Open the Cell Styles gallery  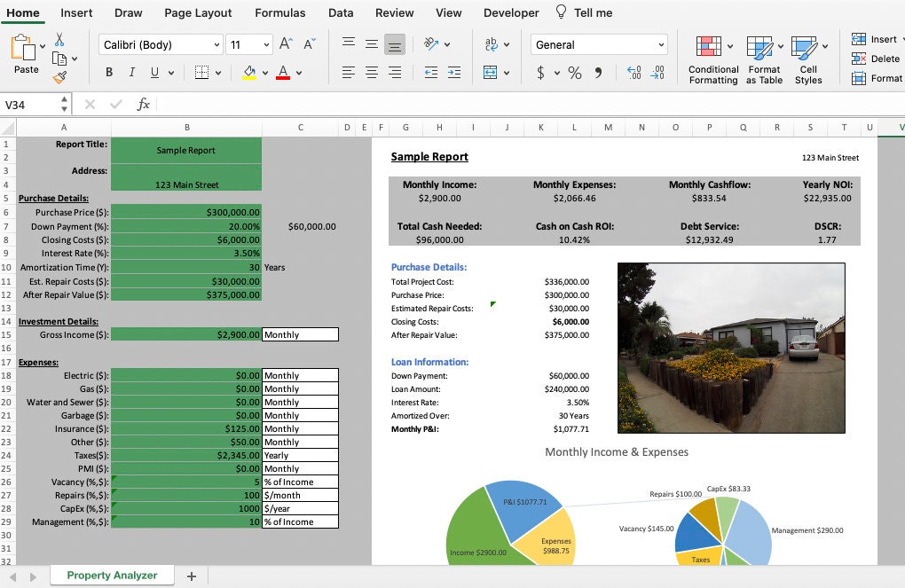point(807,59)
